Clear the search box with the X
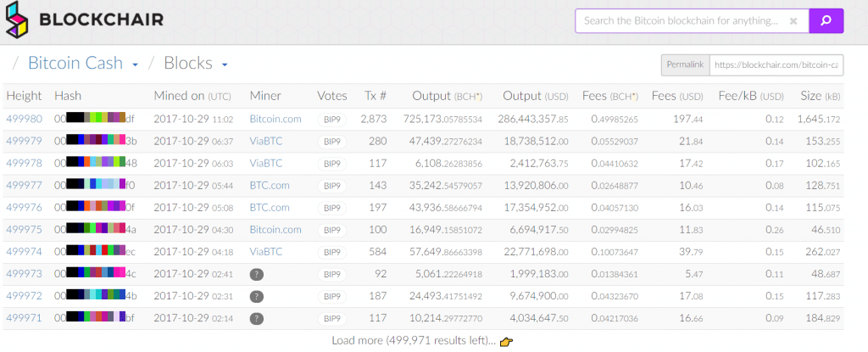This screenshot has width=868, height=352. pos(793,21)
